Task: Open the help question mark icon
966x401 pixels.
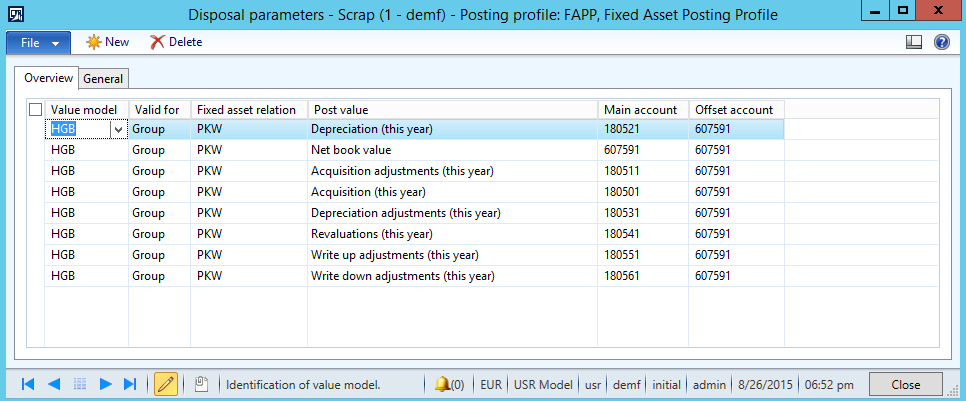Action: [941, 42]
